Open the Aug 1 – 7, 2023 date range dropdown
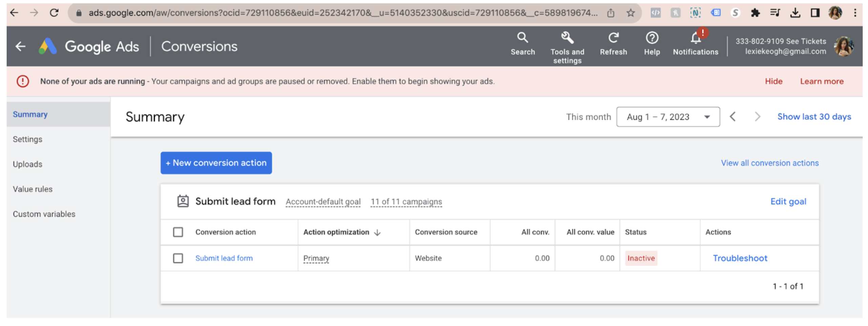Screen dimensions: 868x326 (667, 117)
